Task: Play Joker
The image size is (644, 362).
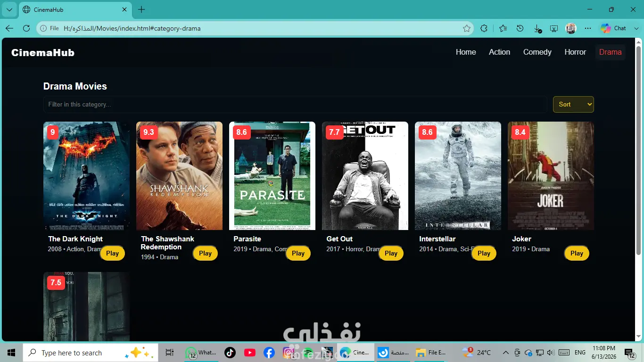Action: click(x=577, y=253)
